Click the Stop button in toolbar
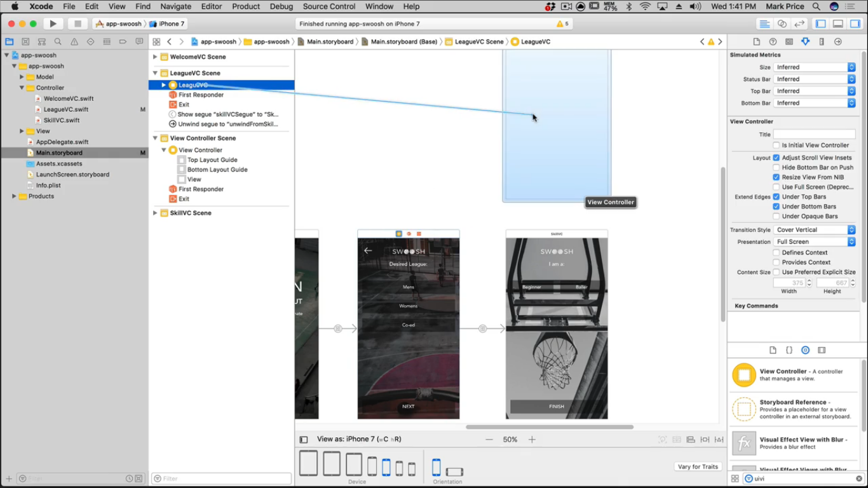868x488 pixels. point(78,24)
